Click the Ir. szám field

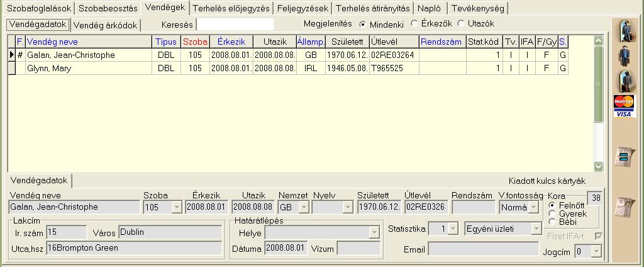[67, 232]
